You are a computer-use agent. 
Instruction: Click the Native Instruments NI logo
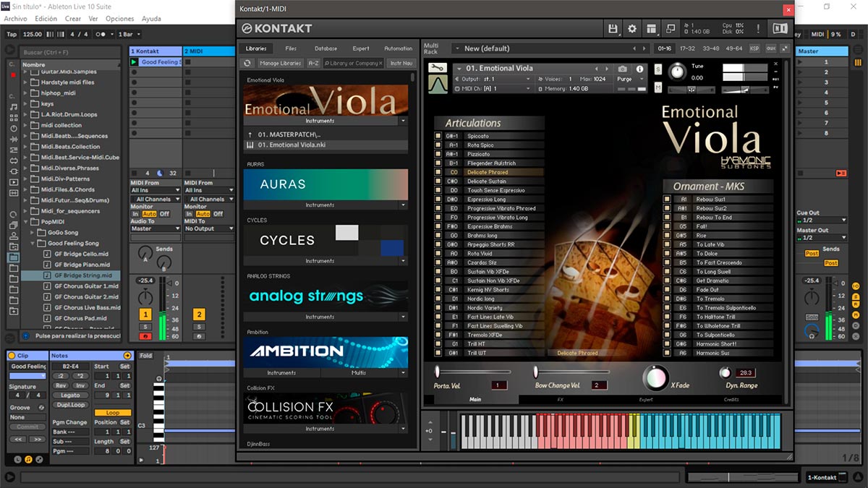coord(780,28)
